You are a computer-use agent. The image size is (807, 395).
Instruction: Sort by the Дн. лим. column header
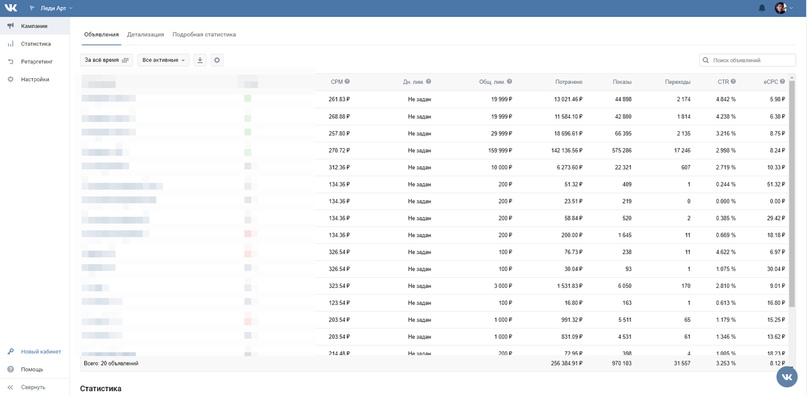click(x=414, y=81)
